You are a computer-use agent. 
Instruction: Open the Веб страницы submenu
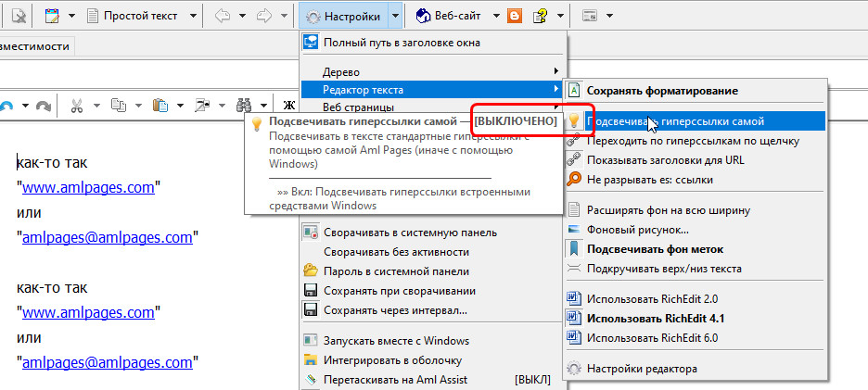(433, 107)
